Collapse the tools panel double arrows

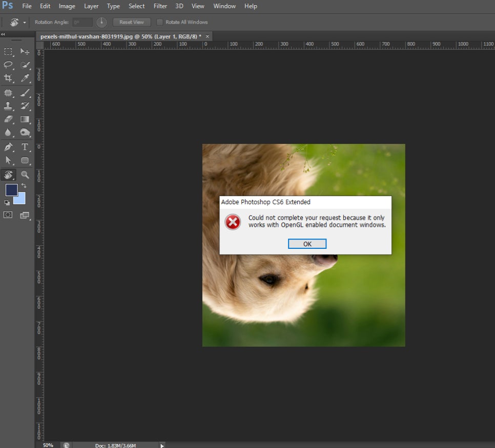(x=3, y=34)
